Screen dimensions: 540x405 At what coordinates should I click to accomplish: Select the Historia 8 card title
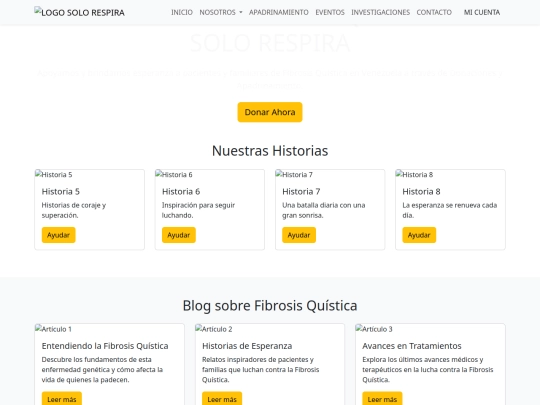[421, 191]
